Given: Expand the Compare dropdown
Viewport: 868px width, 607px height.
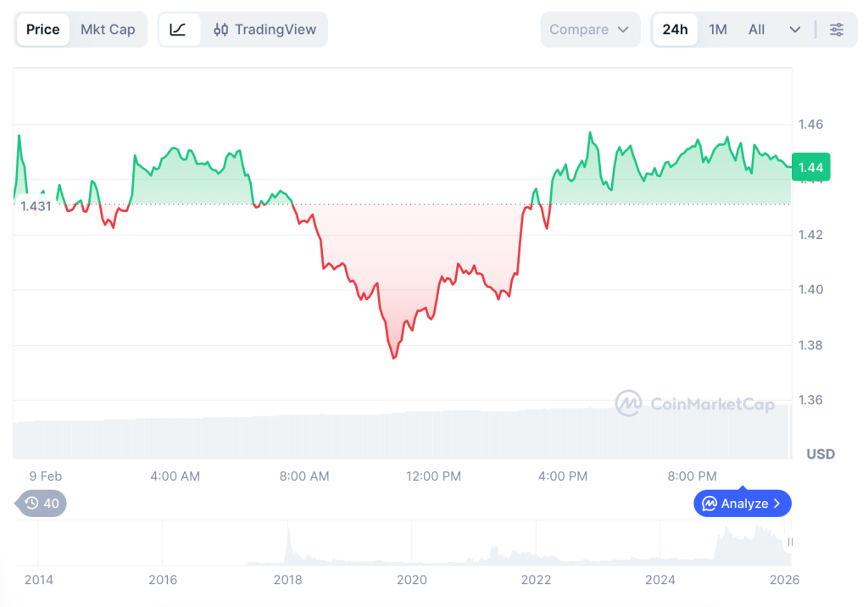Looking at the screenshot, I should pos(590,29).
